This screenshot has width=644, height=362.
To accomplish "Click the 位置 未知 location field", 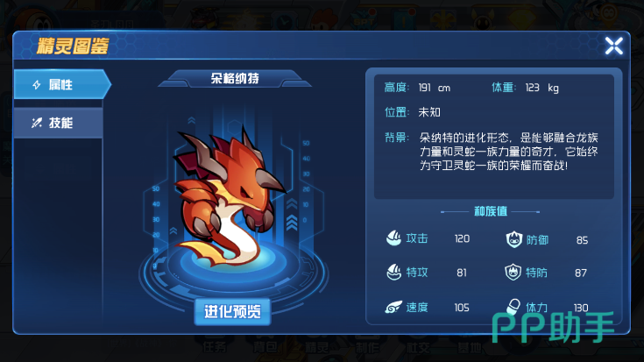I will point(413,112).
